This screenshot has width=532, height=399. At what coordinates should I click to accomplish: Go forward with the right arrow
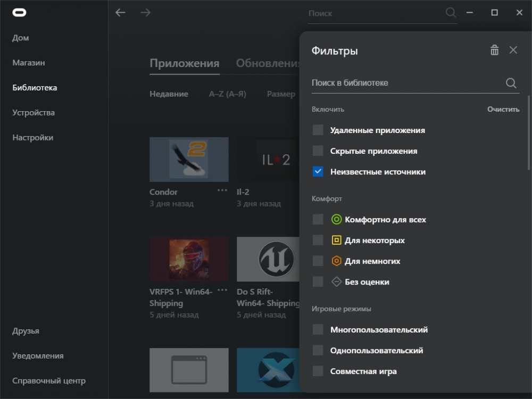tap(146, 13)
